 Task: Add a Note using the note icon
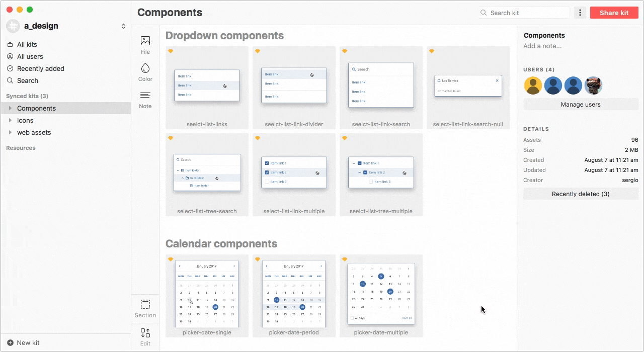[x=145, y=96]
